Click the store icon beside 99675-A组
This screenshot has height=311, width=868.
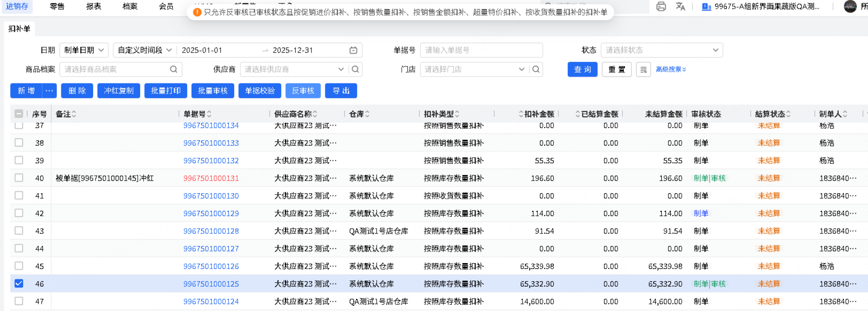pyautogui.click(x=706, y=7)
